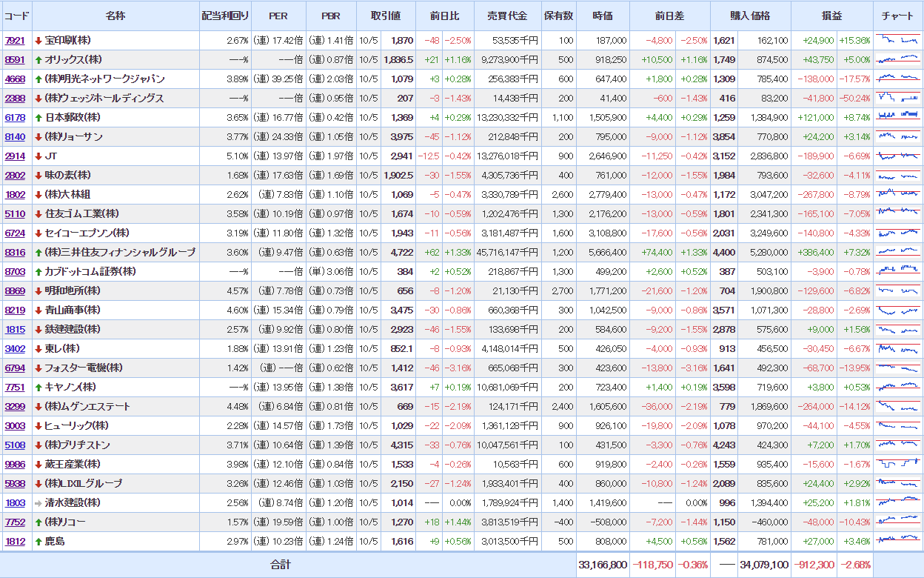Open stock code link 8316

[15, 253]
